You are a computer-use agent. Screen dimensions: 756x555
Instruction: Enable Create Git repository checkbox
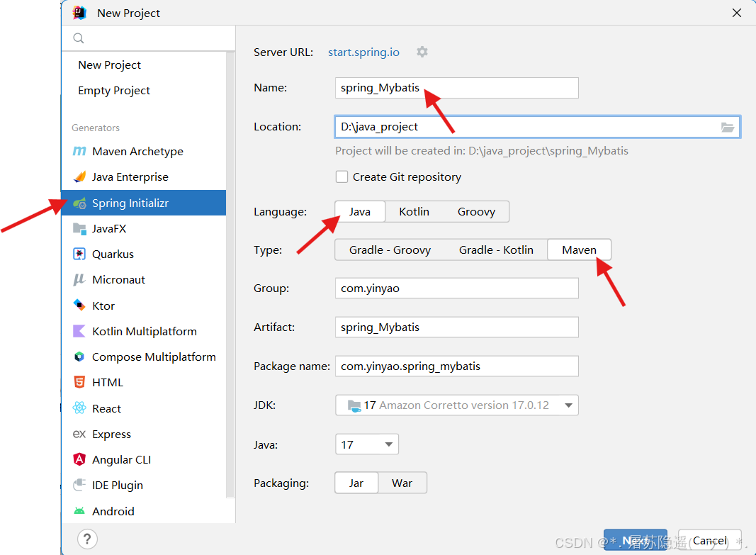click(x=342, y=177)
